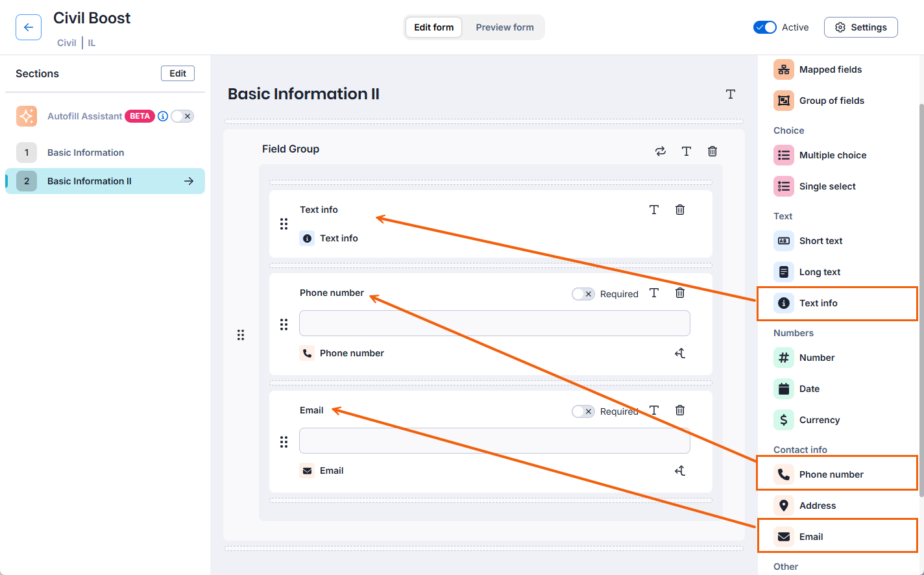Click the Text info field drag handle
924x575 pixels.
[284, 224]
